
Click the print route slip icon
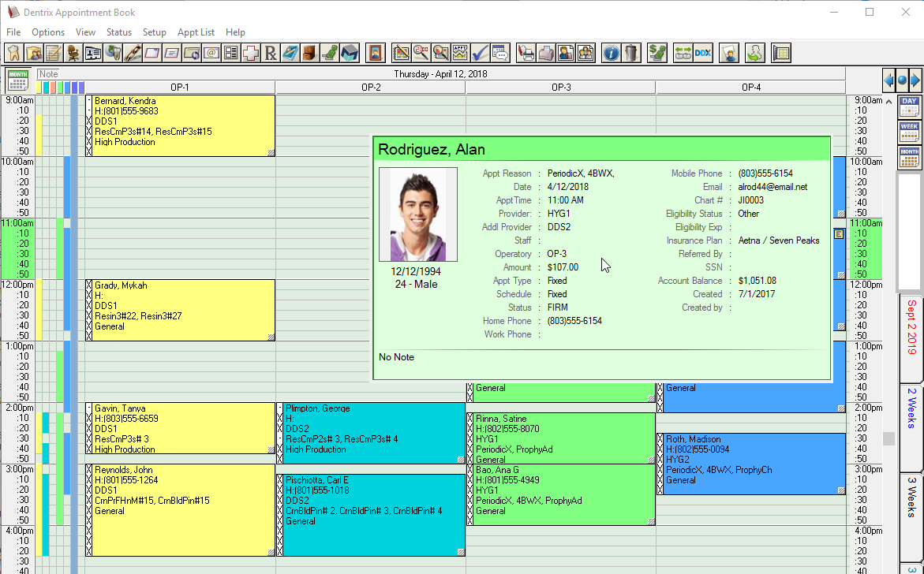(x=526, y=53)
